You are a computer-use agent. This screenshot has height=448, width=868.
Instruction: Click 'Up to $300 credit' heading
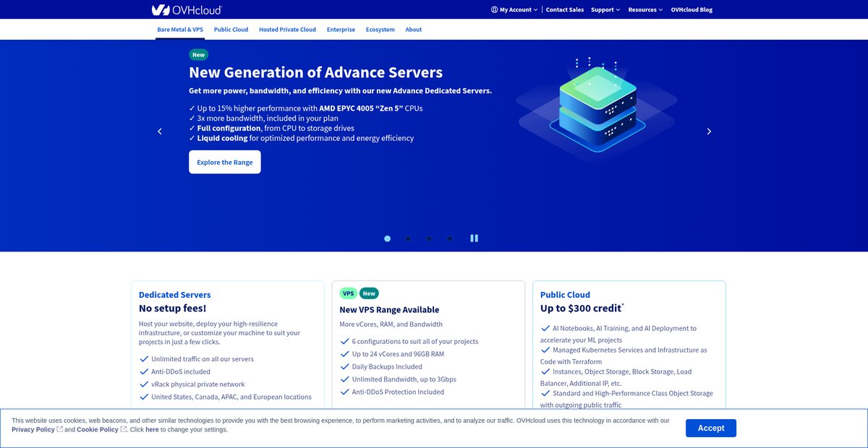pyautogui.click(x=582, y=308)
